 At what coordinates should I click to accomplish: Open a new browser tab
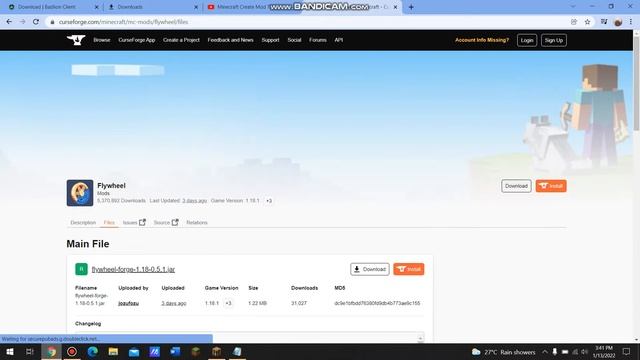(411, 7)
